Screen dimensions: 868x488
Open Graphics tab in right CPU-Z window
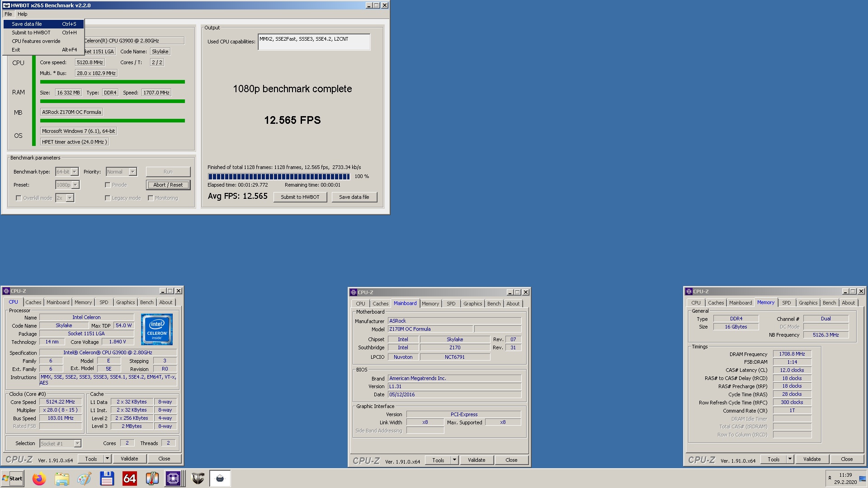pos(808,303)
